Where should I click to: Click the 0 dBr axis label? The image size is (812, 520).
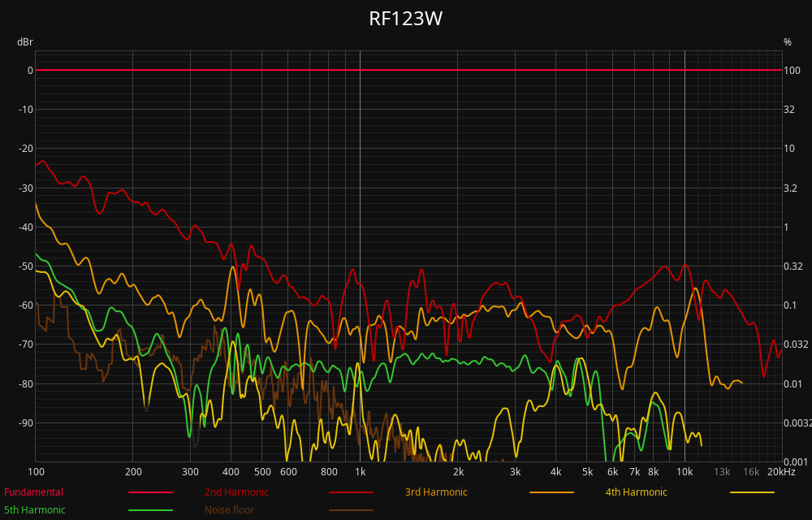(x=30, y=71)
